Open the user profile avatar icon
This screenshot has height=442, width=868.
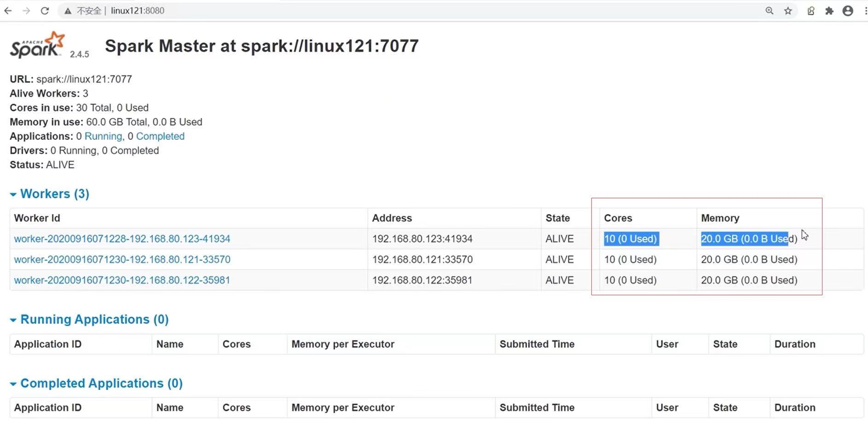point(848,11)
